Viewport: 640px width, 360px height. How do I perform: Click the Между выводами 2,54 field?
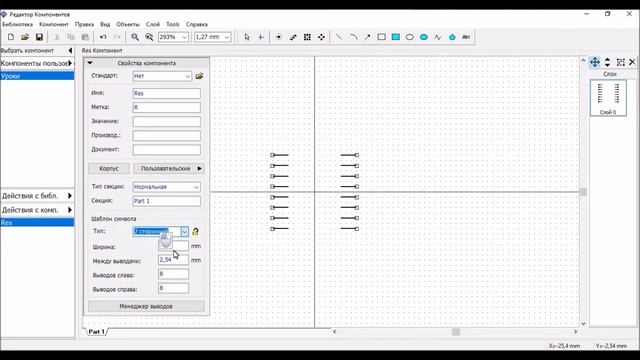tap(173, 260)
